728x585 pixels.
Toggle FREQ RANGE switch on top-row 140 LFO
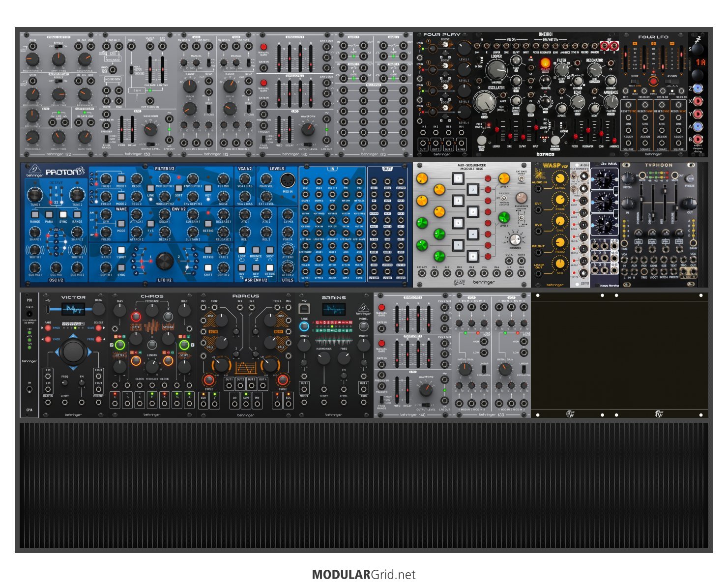(x=264, y=139)
